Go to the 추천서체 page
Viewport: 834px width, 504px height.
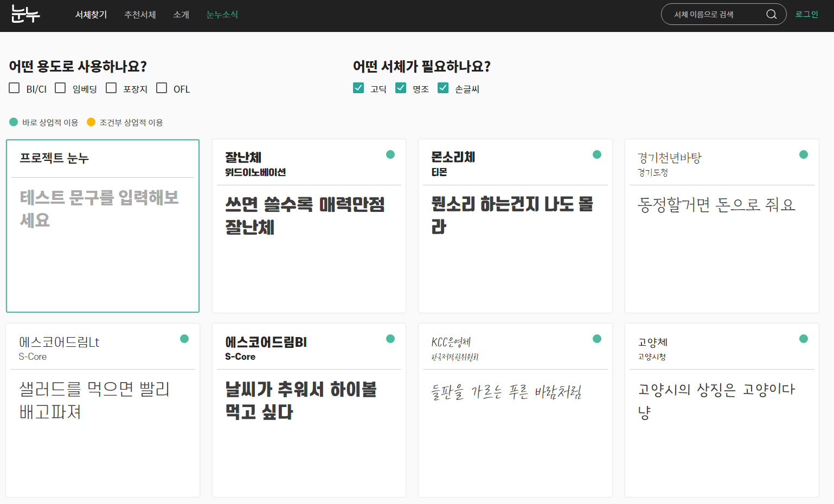tap(140, 15)
